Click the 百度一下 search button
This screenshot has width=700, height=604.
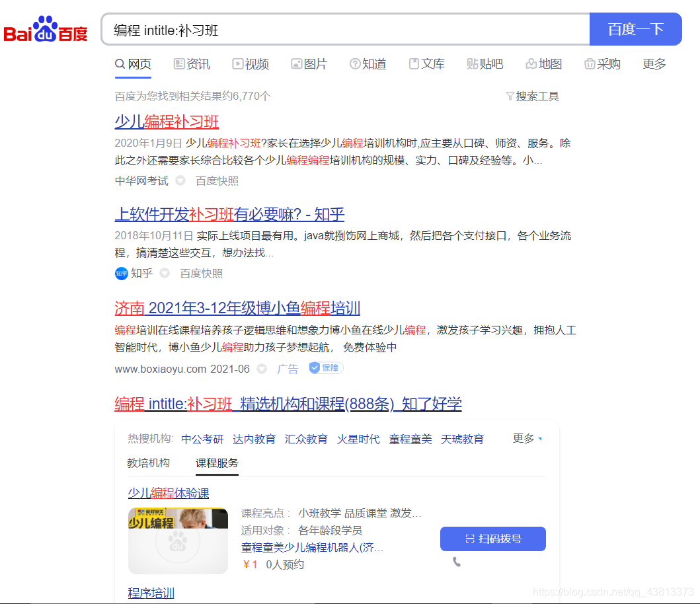coord(636,29)
